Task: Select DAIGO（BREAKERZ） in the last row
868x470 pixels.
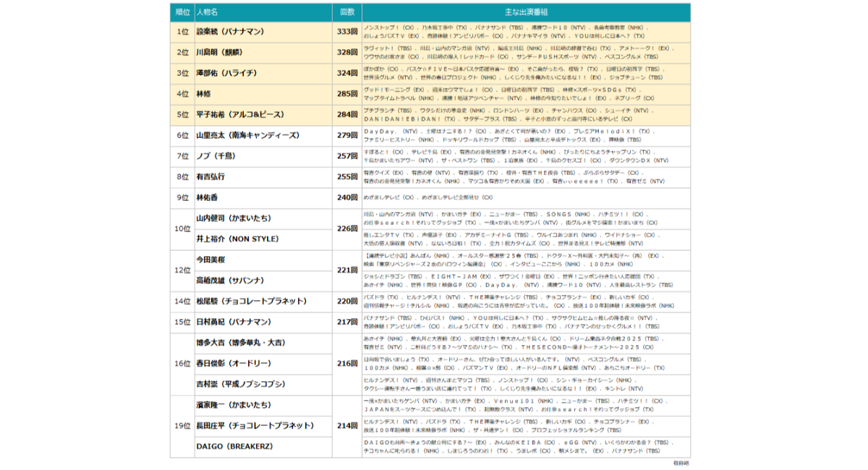Action: (234, 446)
